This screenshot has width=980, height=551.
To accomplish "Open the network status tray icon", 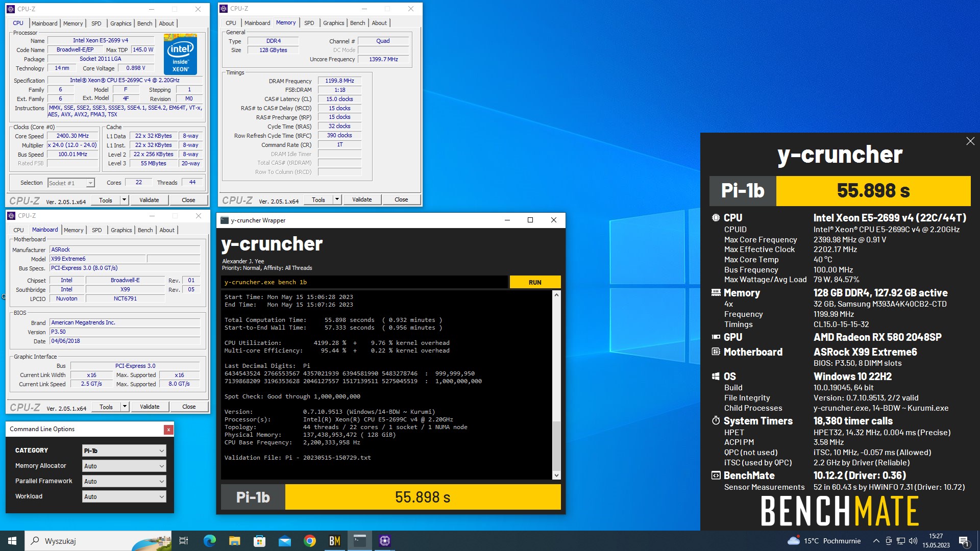I will (x=901, y=541).
